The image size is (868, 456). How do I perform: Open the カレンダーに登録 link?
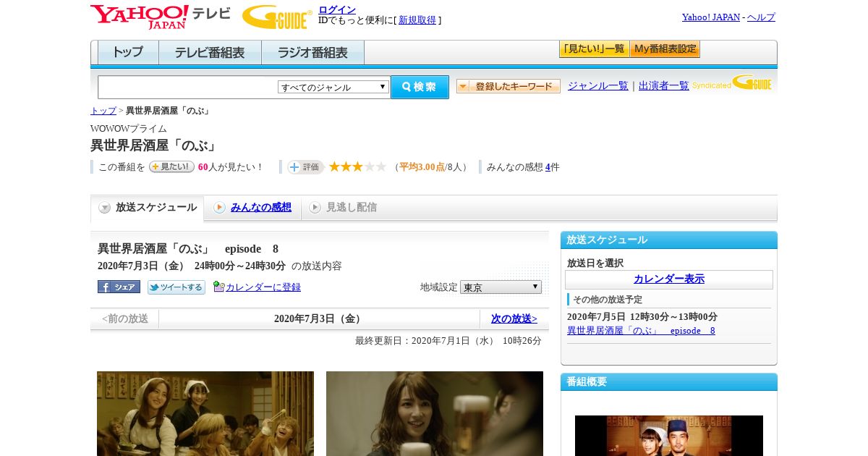click(263, 287)
